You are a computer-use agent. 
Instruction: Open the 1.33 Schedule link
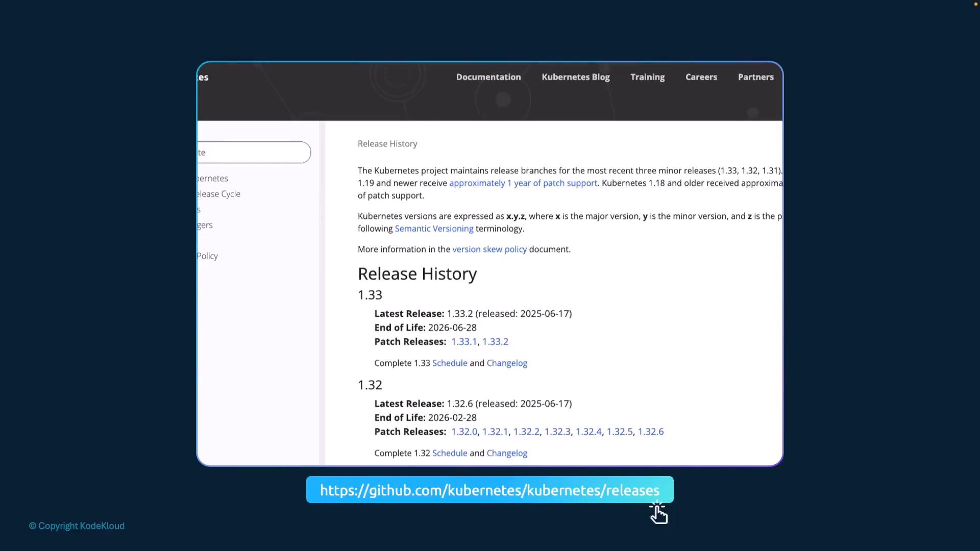450,363
